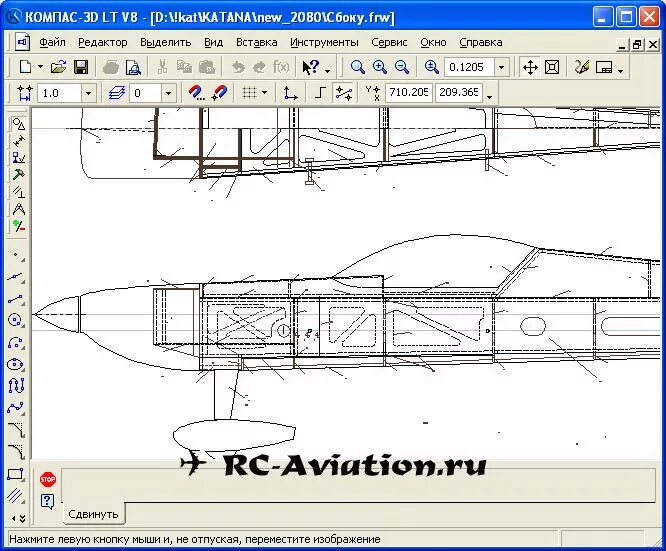Open the view settings dropdown icon
666x551 pixels.
[x=604, y=67]
